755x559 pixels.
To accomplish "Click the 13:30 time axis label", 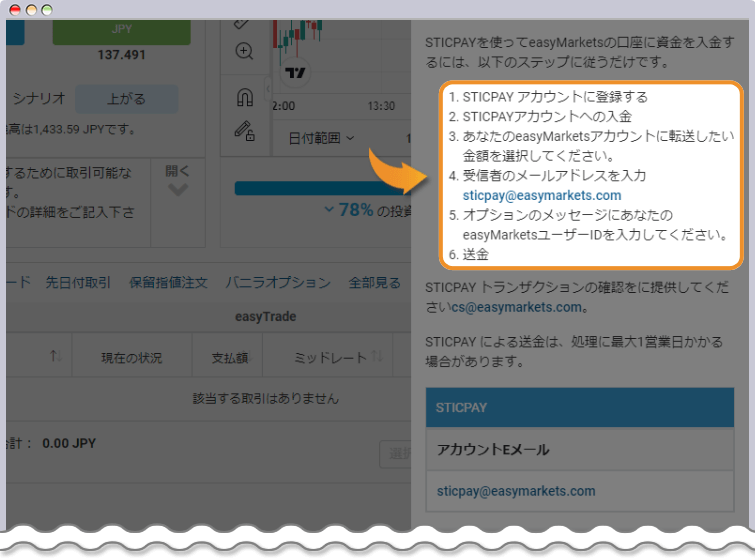I will click(381, 106).
